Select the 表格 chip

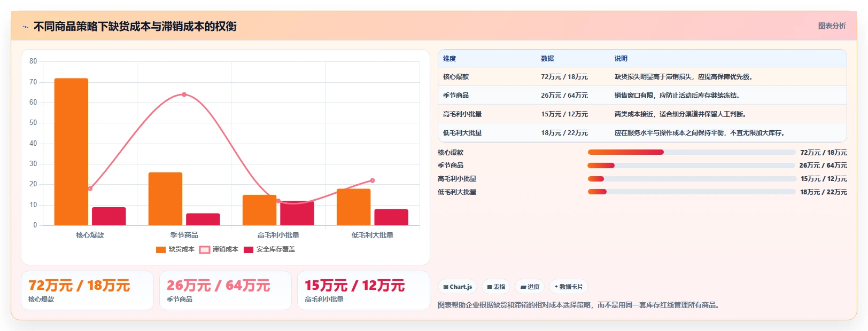point(496,287)
